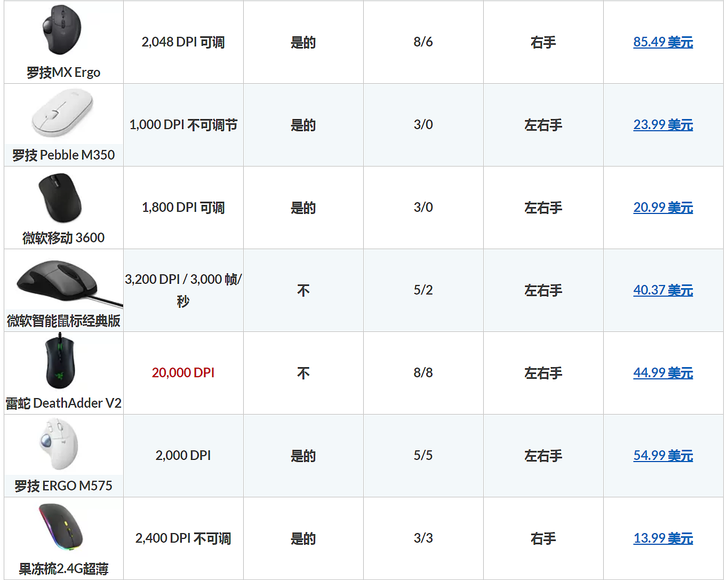
Task: Click the 果冻梳2.4G超薄 mouse image
Action: pos(62,528)
